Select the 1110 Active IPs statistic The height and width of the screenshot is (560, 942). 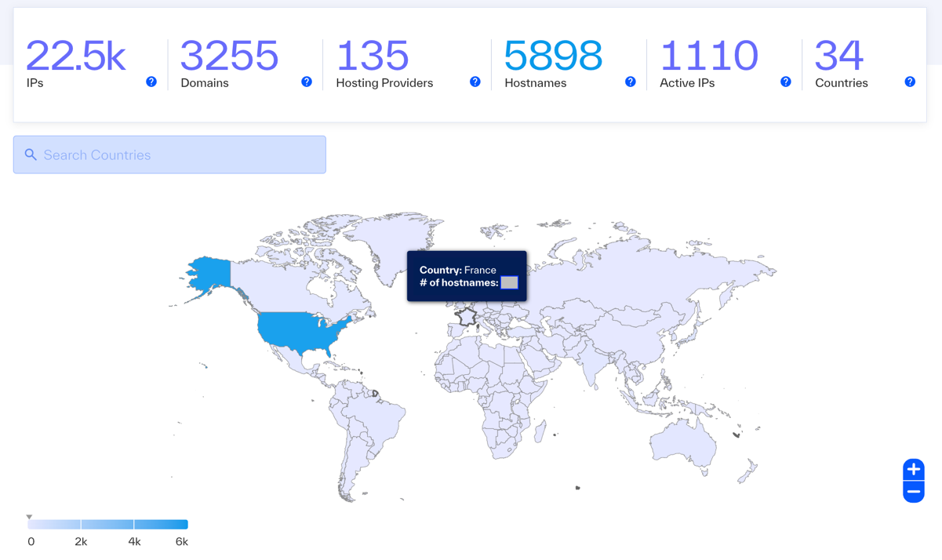click(x=709, y=64)
